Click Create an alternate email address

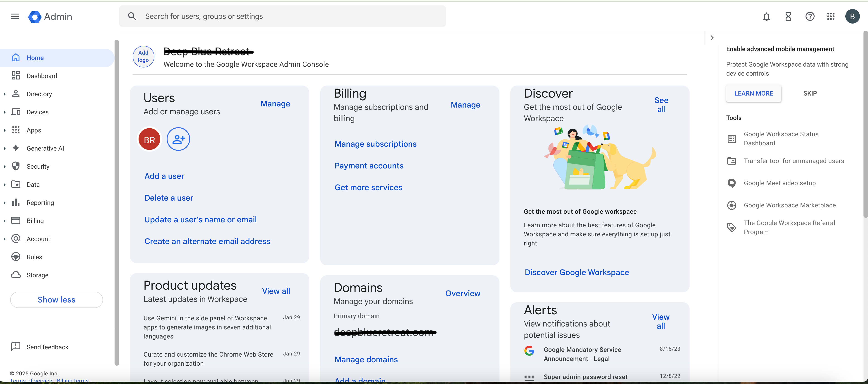pyautogui.click(x=207, y=241)
